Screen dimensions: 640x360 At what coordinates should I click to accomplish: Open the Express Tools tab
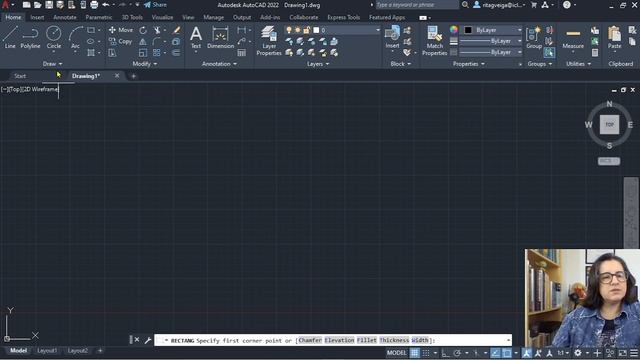pyautogui.click(x=343, y=17)
